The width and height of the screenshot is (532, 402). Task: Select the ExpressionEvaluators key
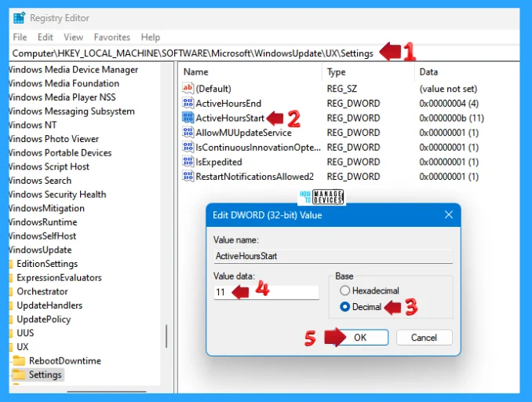pos(59,277)
